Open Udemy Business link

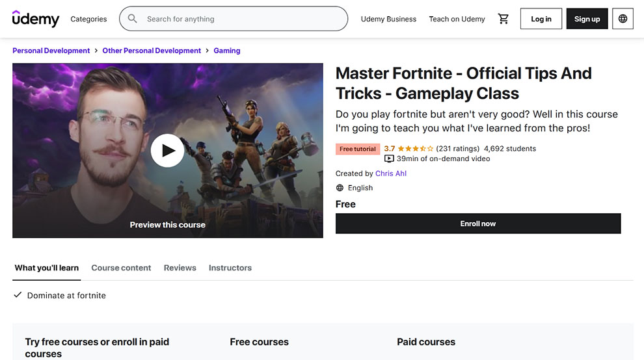pos(388,19)
